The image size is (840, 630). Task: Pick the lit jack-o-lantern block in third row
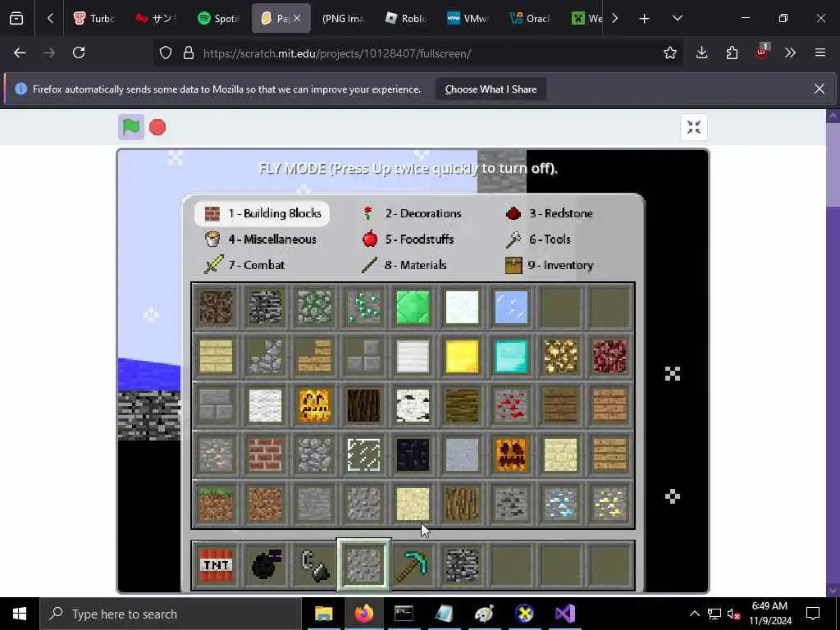(314, 405)
